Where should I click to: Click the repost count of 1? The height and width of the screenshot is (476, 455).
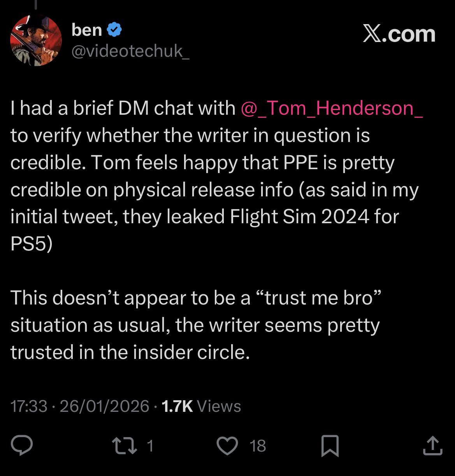pyautogui.click(x=150, y=446)
